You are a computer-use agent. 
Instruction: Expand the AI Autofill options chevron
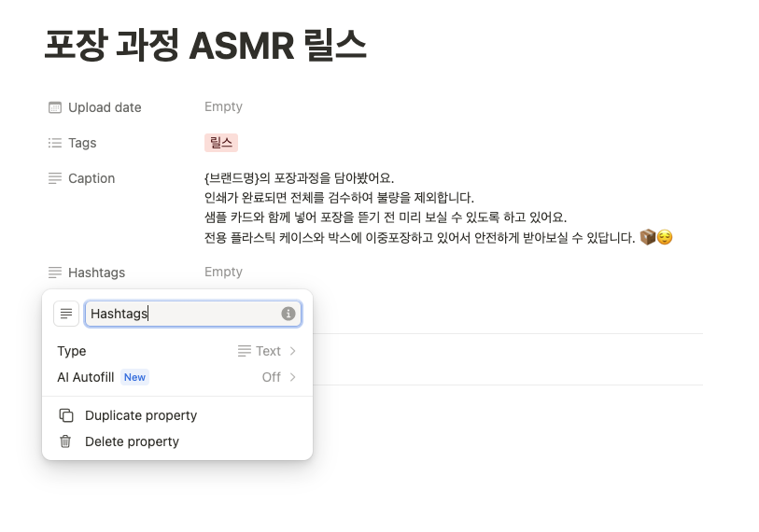292,377
